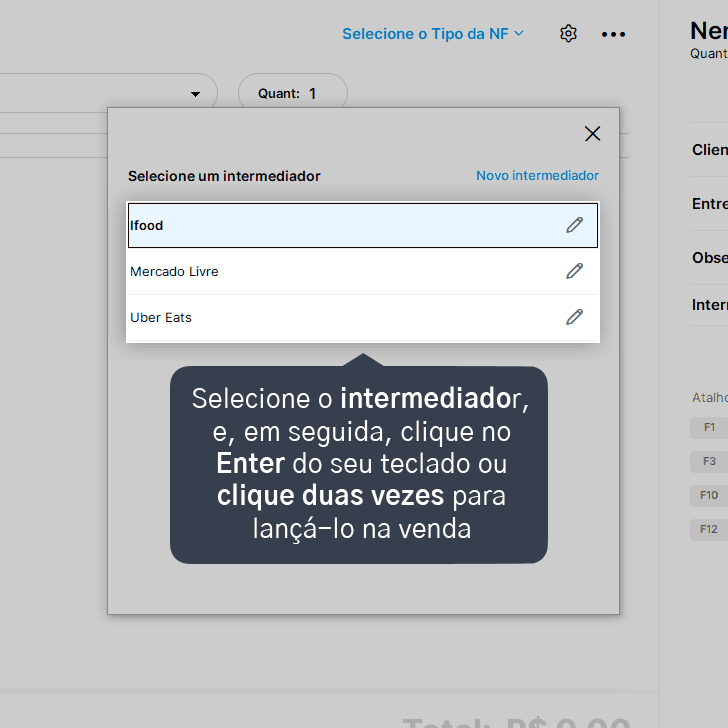Click the Quant quantity field
The height and width of the screenshot is (728, 728).
click(292, 93)
